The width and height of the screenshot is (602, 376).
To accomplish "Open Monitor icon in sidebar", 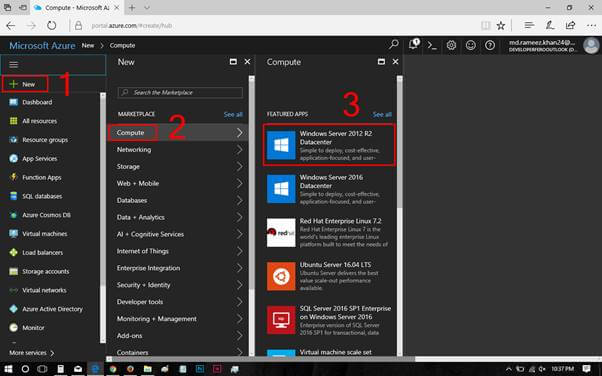I will point(13,328).
